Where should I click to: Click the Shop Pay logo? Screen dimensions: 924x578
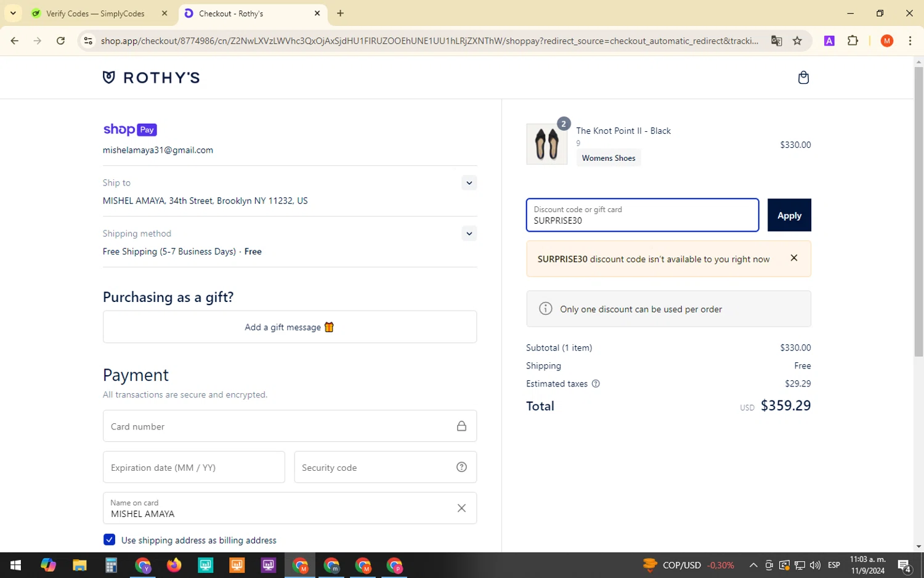130,129
